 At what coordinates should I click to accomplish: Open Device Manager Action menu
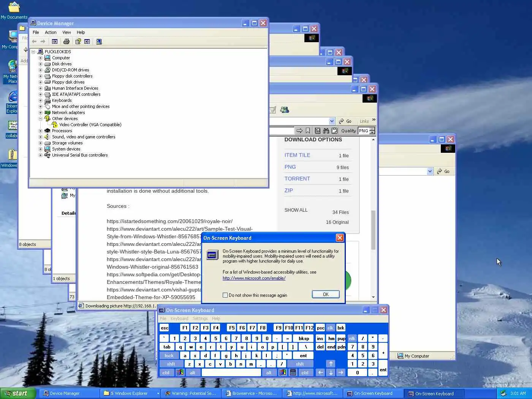51,32
